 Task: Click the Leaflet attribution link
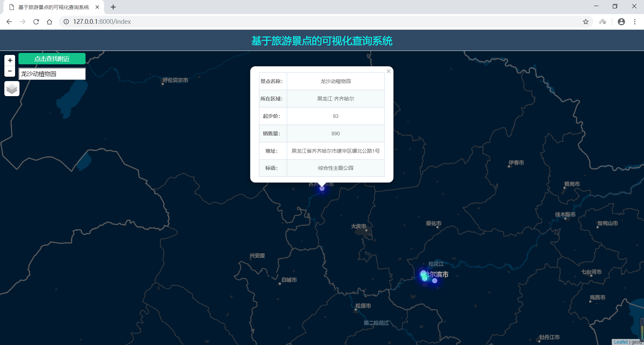pos(621,342)
